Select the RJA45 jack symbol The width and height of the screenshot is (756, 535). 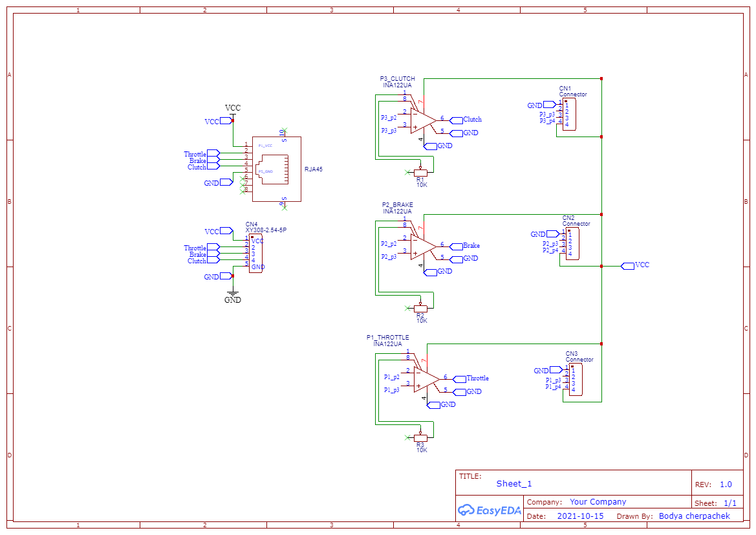(277, 169)
